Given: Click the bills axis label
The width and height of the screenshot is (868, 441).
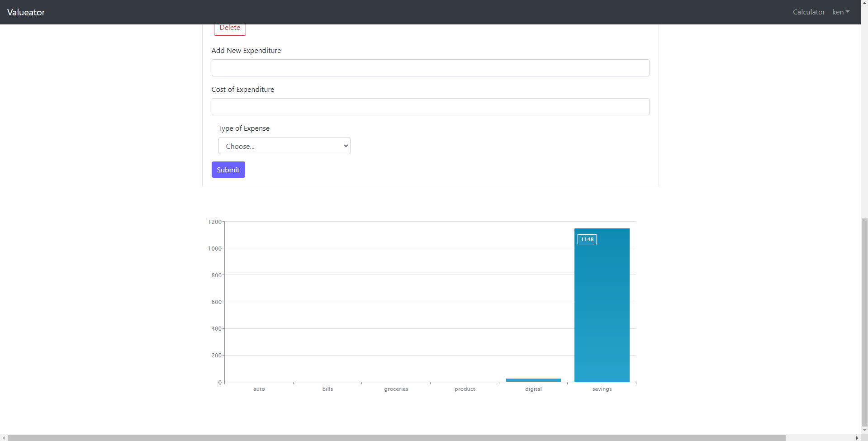Looking at the screenshot, I should (x=327, y=389).
